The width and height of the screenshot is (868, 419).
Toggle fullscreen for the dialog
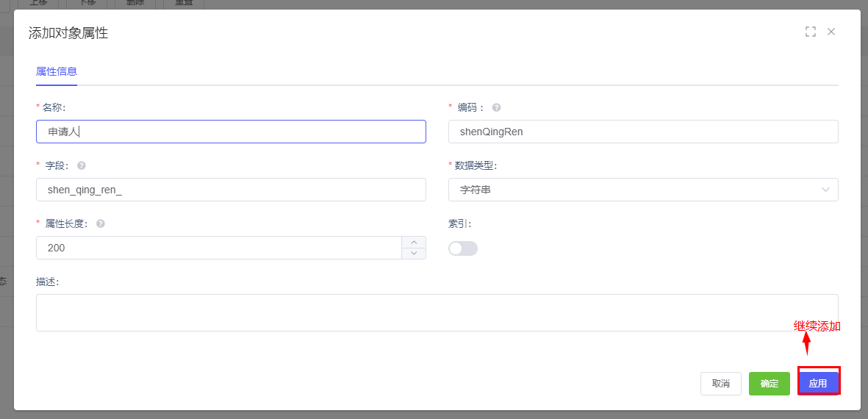811,32
